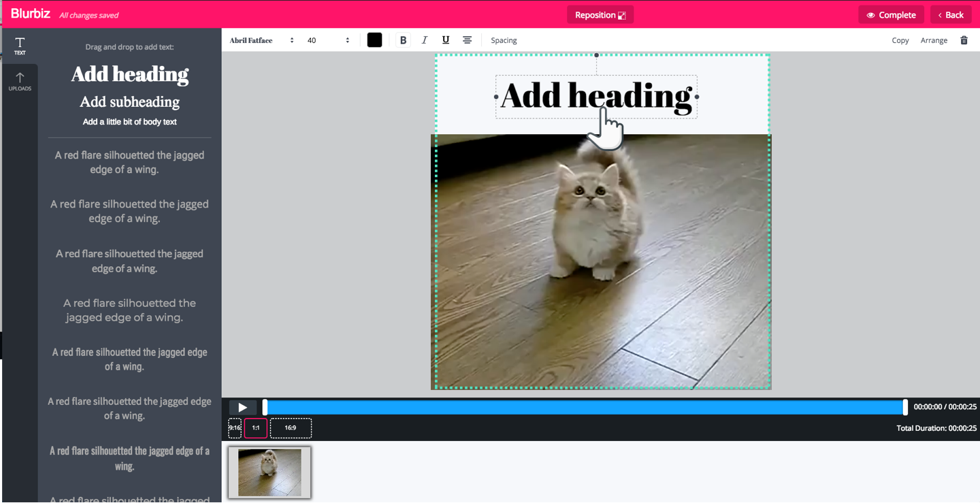Image resolution: width=980 pixels, height=503 pixels.
Task: Select the kitten clip thumbnail
Action: coord(269,472)
